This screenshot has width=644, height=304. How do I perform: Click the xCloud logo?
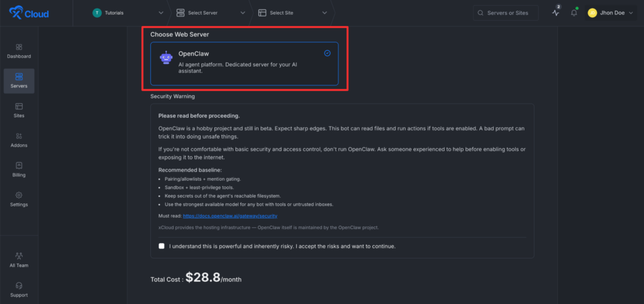(29, 13)
